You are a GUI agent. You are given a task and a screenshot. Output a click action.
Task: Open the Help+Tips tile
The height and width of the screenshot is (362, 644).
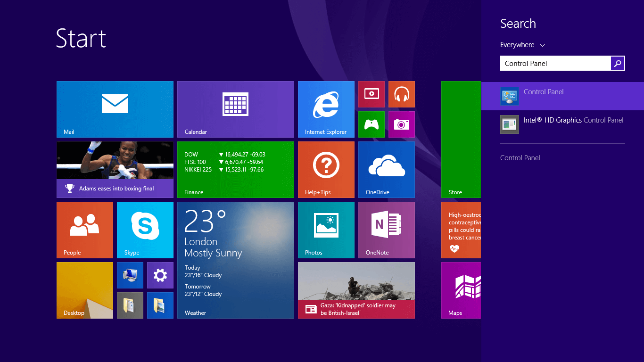[x=326, y=170]
